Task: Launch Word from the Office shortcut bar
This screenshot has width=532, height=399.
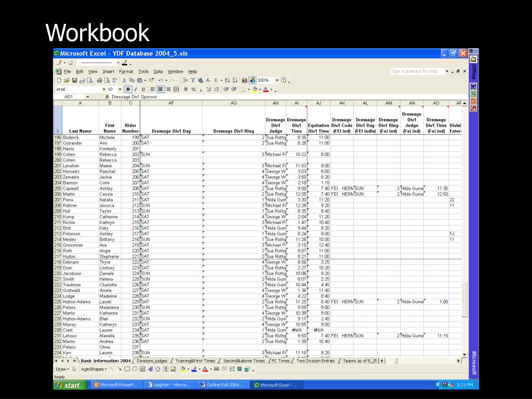Action: click(x=473, y=86)
